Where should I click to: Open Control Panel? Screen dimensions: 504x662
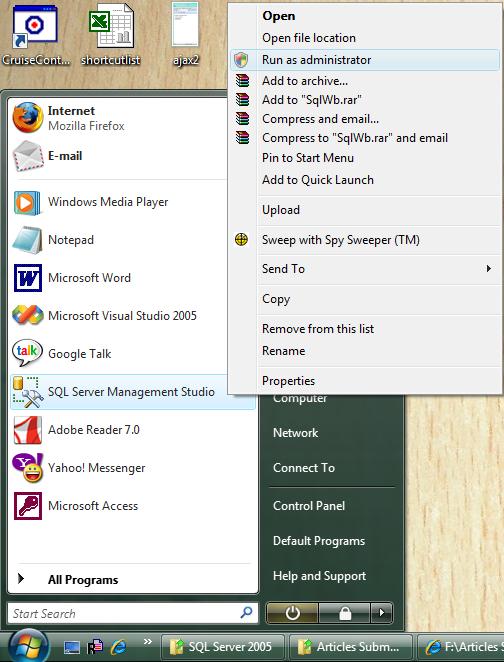click(309, 506)
